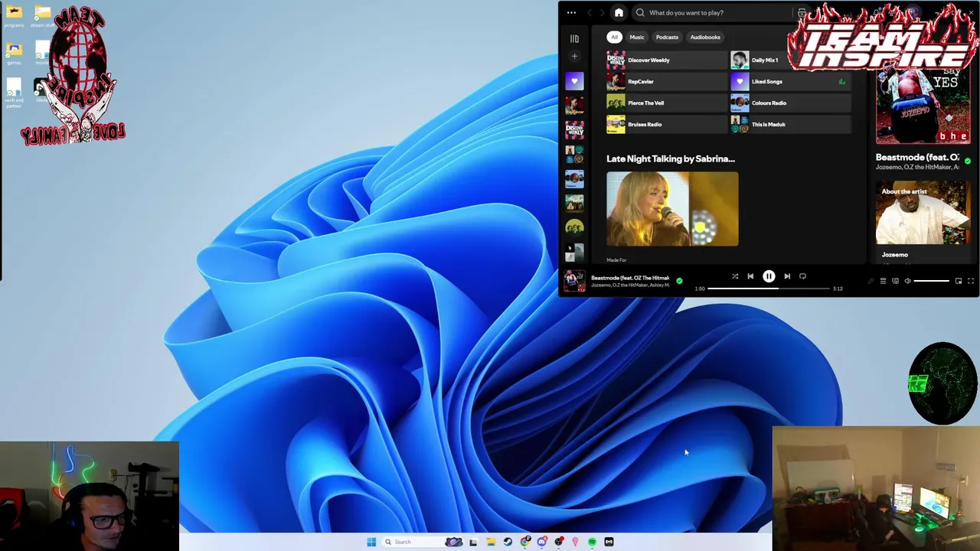This screenshot has width=980, height=551.
Task: Click the Spotify forward arrow
Action: pos(602,12)
